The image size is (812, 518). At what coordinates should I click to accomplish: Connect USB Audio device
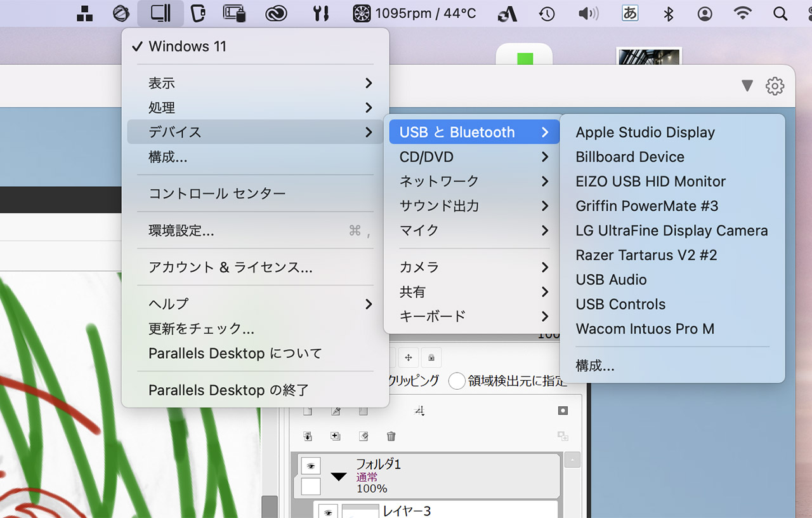672,279
